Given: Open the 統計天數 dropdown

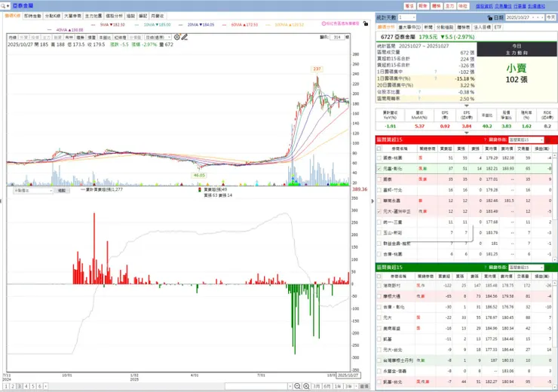Looking at the screenshot, I should 406,17.
